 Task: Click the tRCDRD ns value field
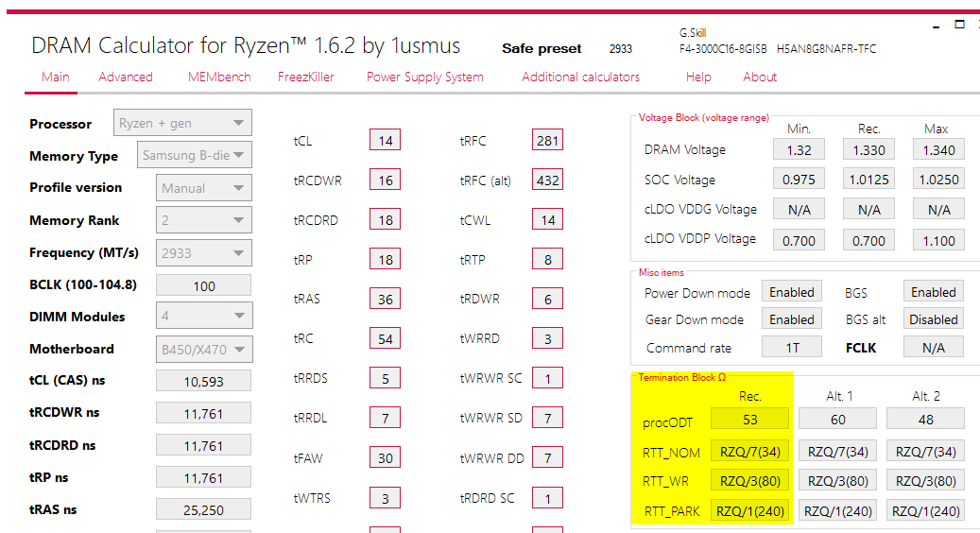[204, 445]
